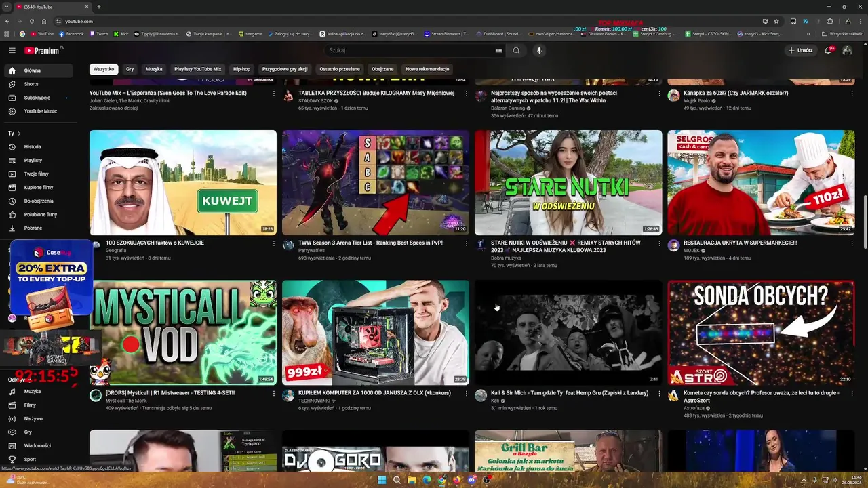Open options menu for KUWEJCIE video
Viewport: 868px width, 488px height.
(x=274, y=243)
